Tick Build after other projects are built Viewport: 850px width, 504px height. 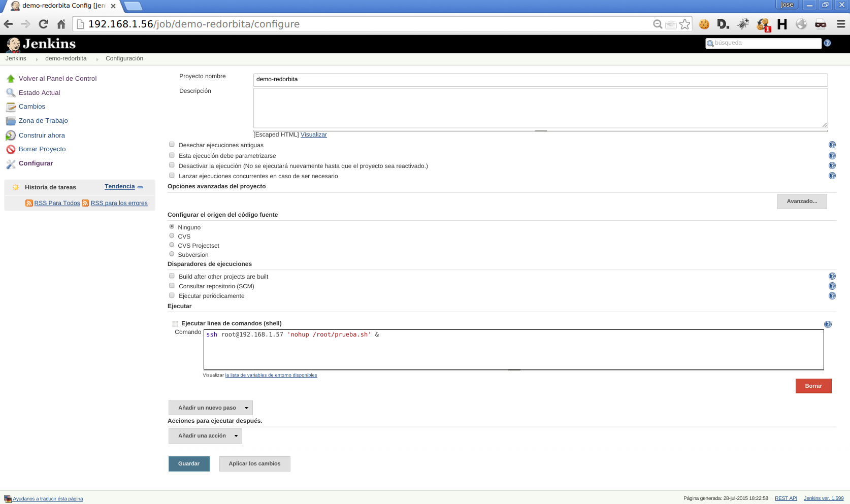pyautogui.click(x=172, y=276)
